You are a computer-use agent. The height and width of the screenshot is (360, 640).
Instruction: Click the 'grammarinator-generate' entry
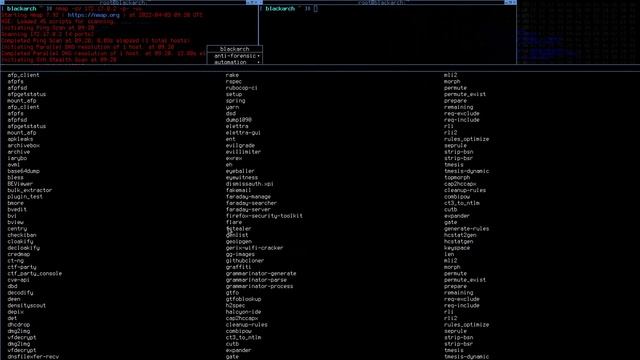(261, 273)
